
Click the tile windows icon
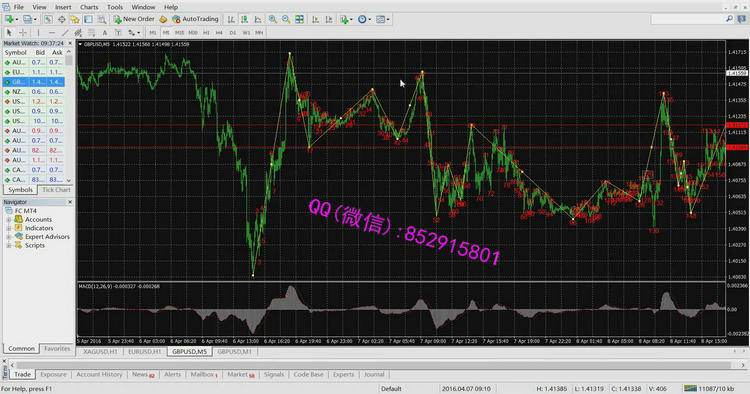[299, 19]
